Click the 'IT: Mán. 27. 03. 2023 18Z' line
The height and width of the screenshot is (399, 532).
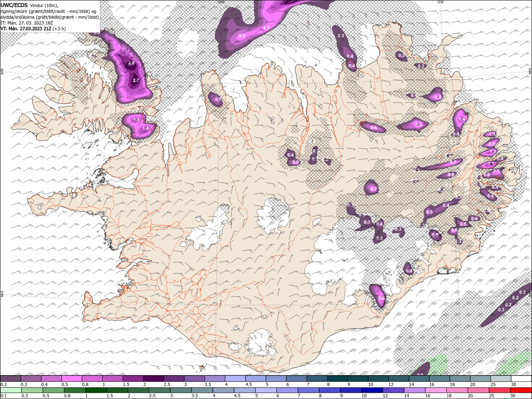pyautogui.click(x=27, y=23)
